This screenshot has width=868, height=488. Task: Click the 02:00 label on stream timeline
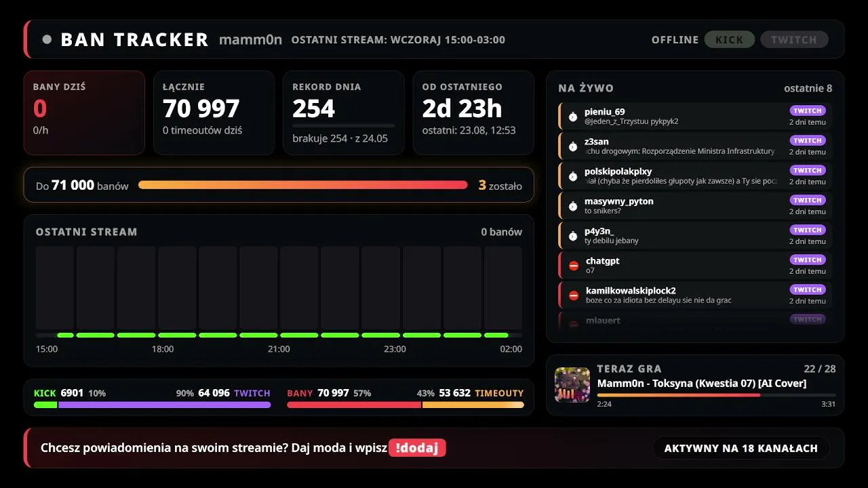tap(511, 349)
